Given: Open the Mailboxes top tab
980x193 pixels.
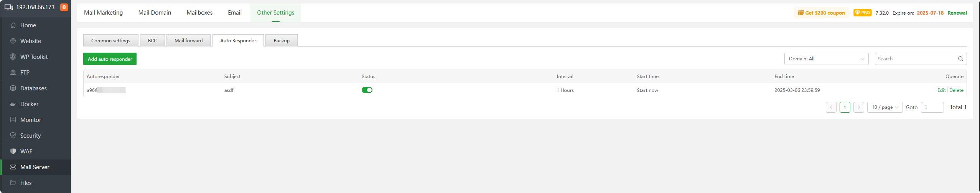Looking at the screenshot, I should click(x=199, y=13).
